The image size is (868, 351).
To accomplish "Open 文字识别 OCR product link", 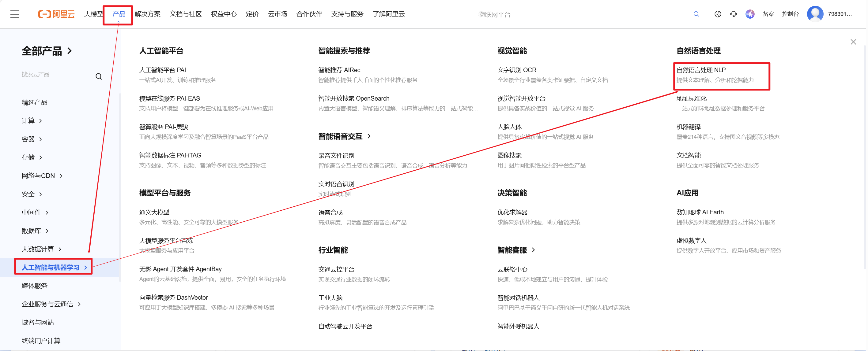I will (517, 70).
